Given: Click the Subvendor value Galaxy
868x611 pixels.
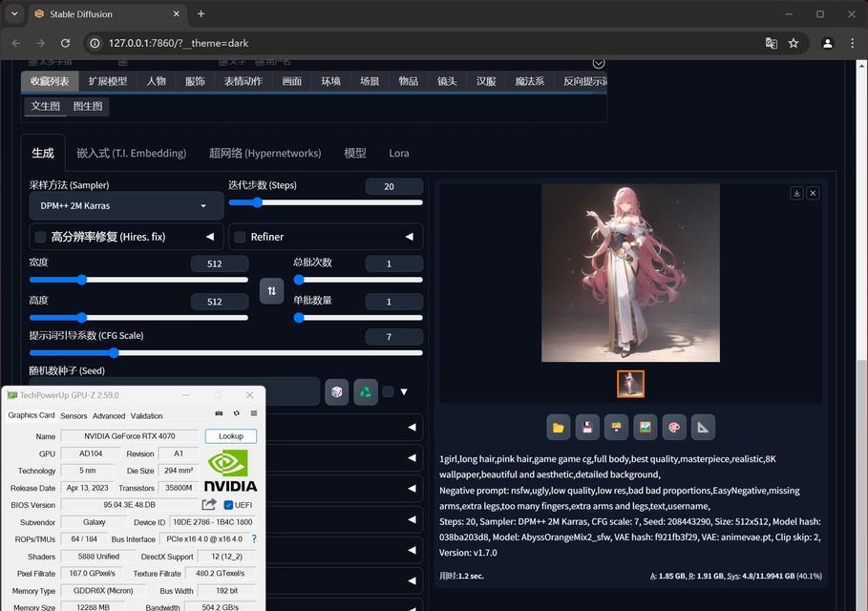Looking at the screenshot, I should point(95,522).
